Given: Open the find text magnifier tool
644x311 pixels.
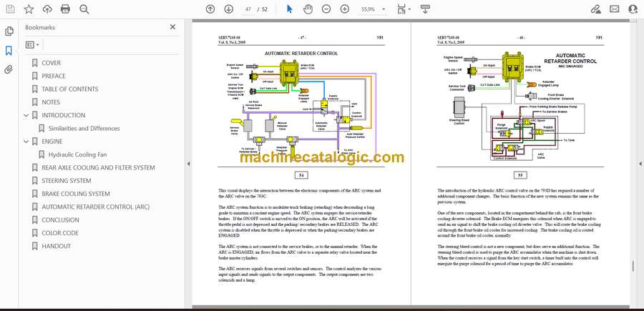Looking at the screenshot, I should [x=84, y=9].
